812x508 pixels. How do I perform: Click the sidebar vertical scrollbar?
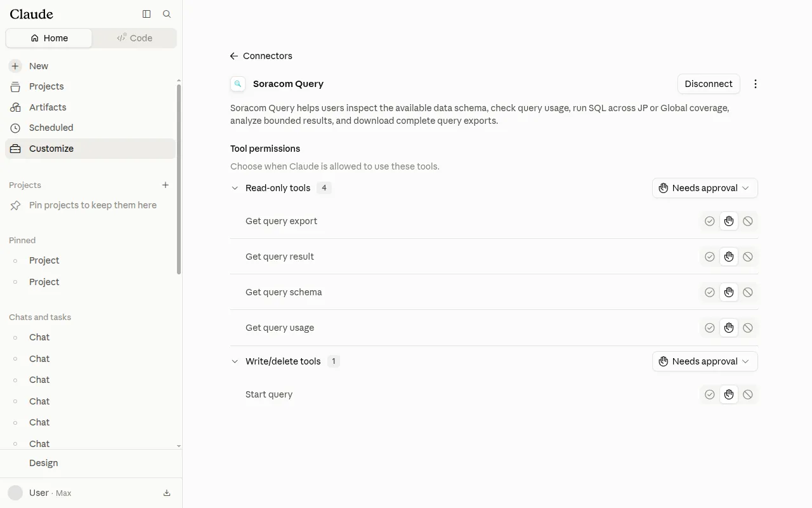179,179
